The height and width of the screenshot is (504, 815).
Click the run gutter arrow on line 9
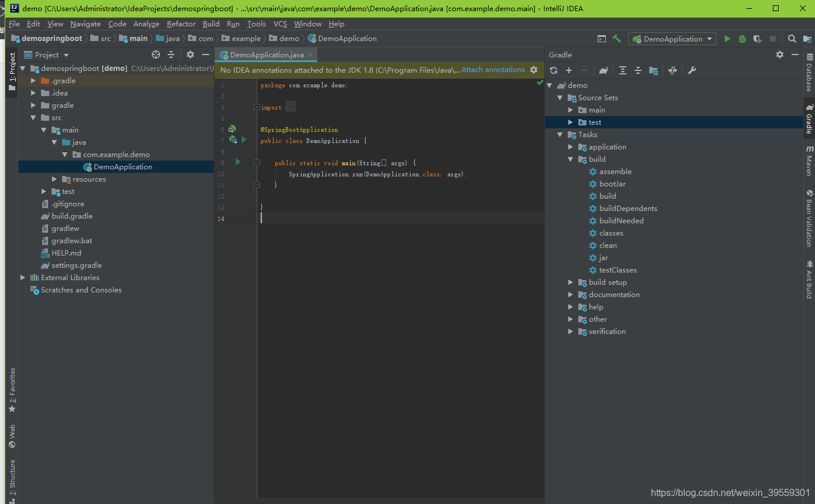click(x=238, y=162)
